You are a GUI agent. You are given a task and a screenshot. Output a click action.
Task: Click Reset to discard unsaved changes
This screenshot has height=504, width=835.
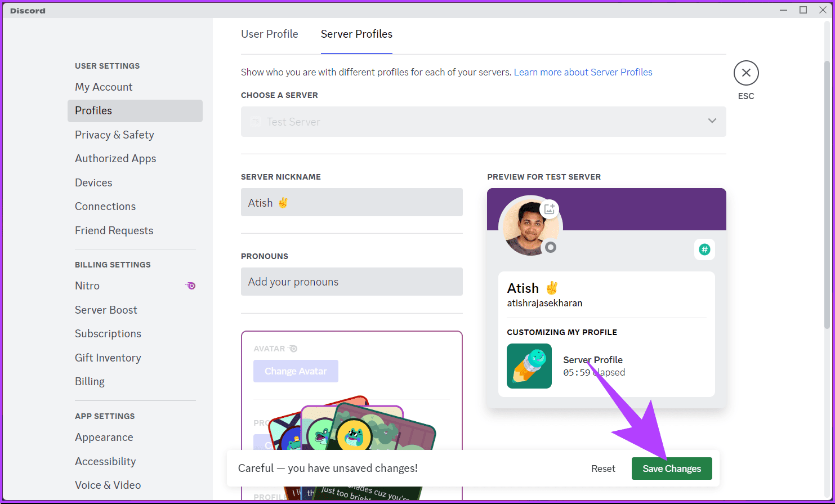click(603, 469)
